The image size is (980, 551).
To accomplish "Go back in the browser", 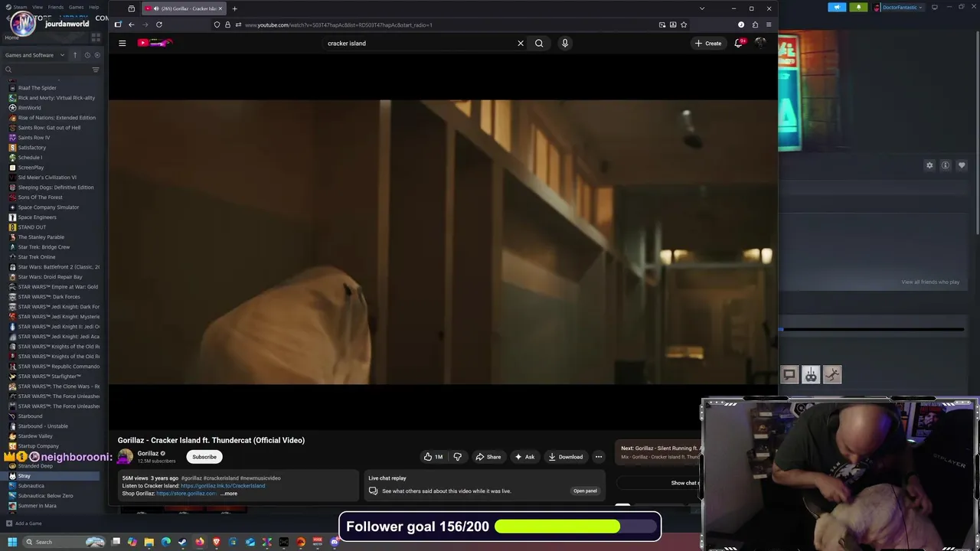I will point(131,24).
